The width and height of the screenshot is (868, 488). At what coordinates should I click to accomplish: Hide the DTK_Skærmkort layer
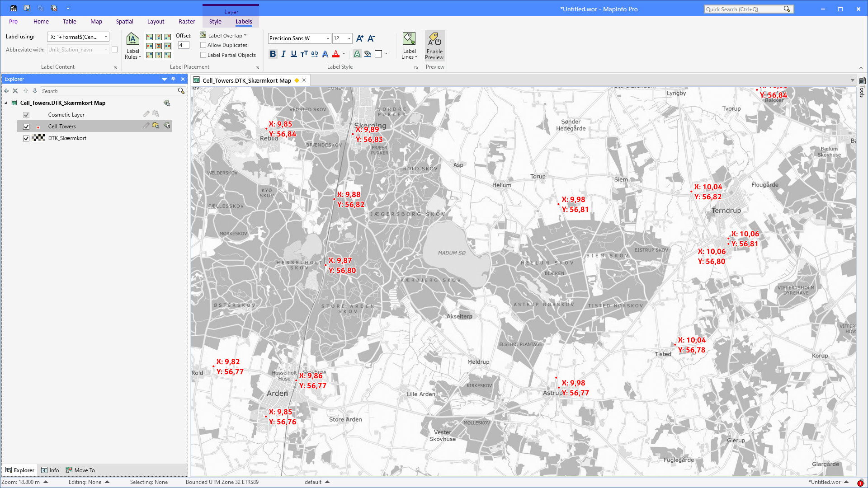26,138
